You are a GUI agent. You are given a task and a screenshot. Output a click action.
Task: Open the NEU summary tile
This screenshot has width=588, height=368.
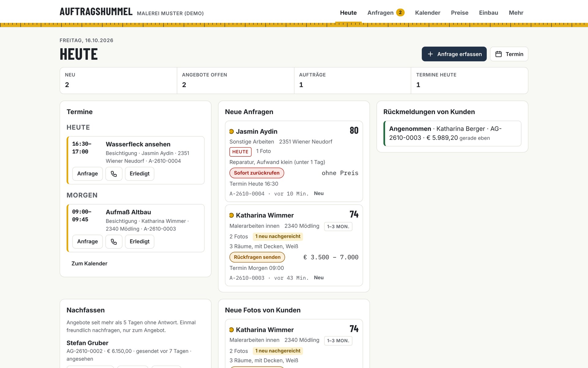(119, 81)
